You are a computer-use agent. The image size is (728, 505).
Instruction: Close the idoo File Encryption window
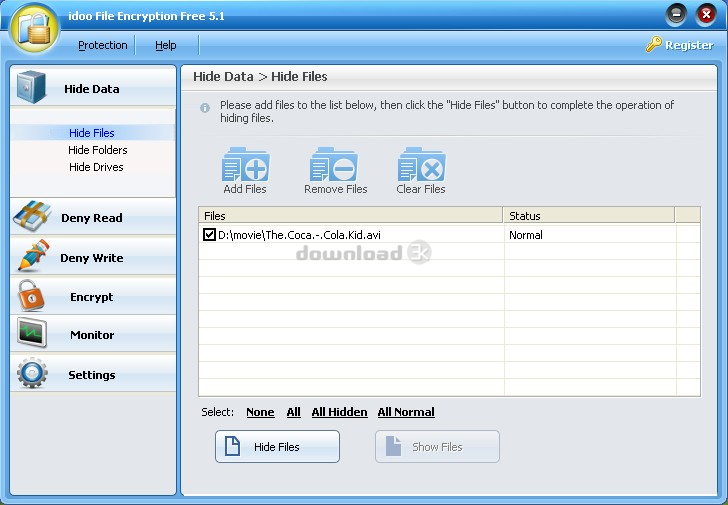[706, 15]
